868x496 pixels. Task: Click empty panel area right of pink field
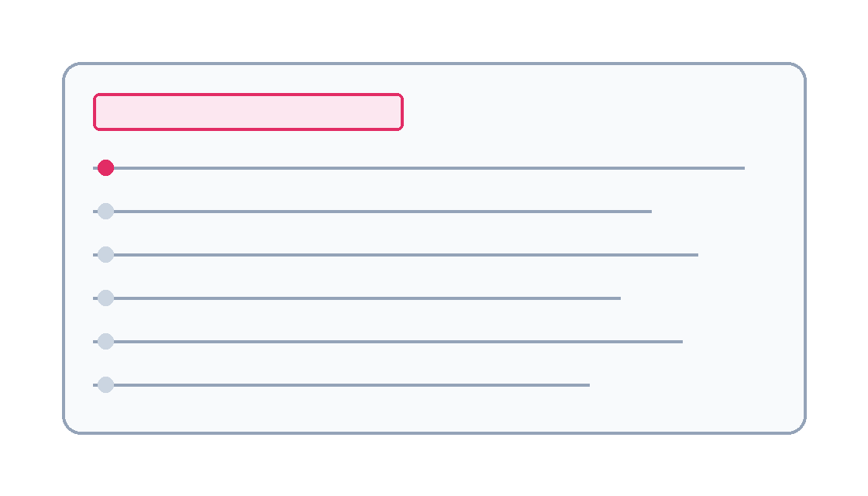(x=604, y=112)
